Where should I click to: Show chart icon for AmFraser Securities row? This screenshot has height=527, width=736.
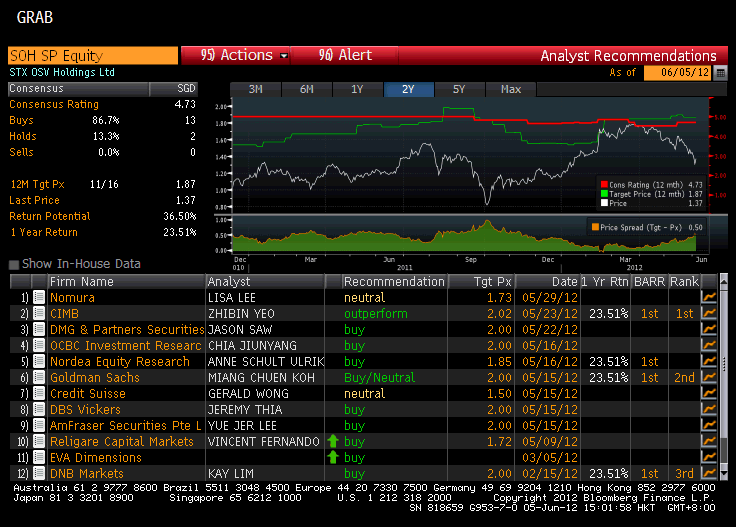(x=709, y=425)
